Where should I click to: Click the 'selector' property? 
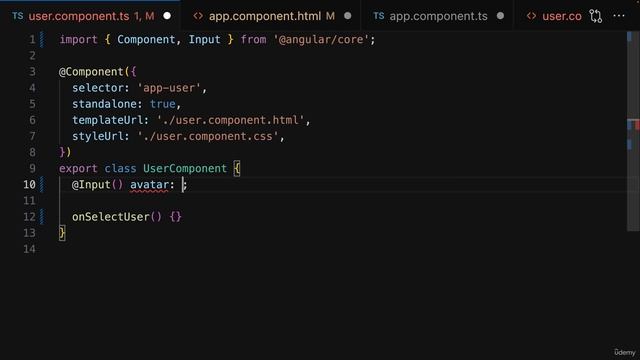click(x=98, y=88)
